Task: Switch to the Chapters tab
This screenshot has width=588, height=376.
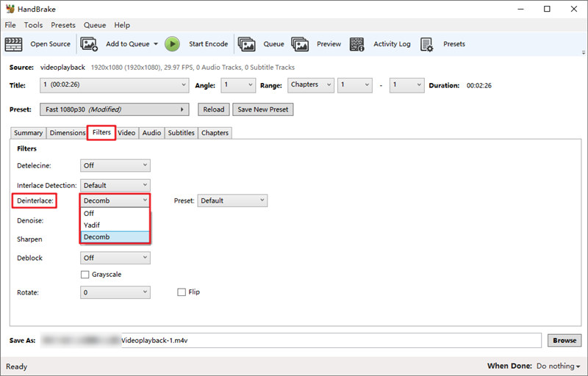Action: 215,133
